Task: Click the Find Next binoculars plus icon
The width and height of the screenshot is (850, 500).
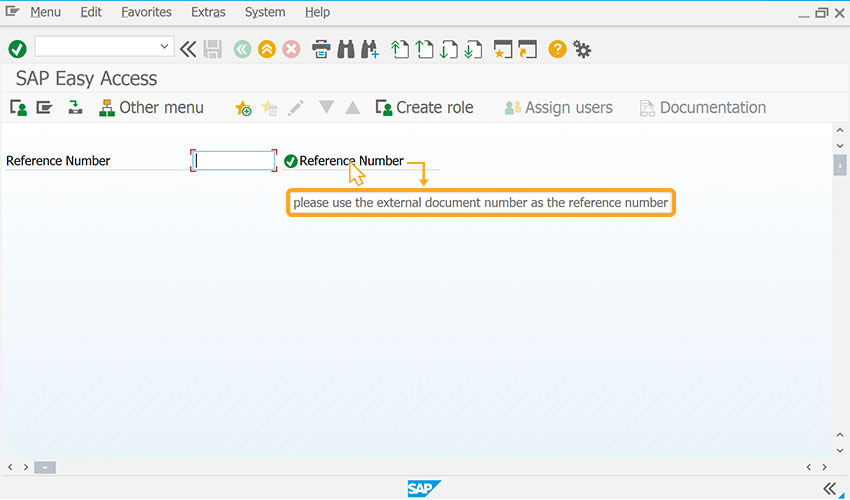Action: [370, 49]
